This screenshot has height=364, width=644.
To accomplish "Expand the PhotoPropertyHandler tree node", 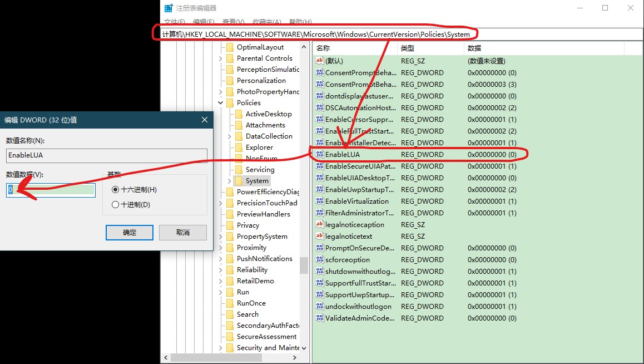I will tap(221, 92).
